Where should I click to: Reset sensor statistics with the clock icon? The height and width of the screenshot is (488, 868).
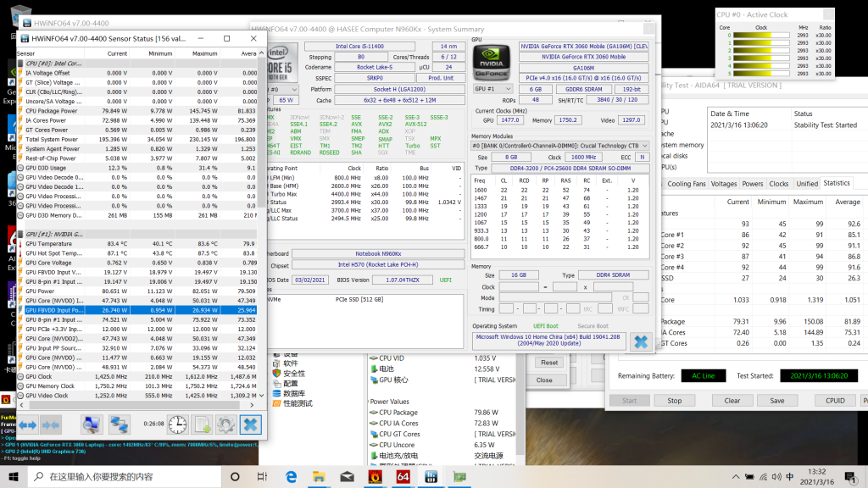click(x=178, y=425)
